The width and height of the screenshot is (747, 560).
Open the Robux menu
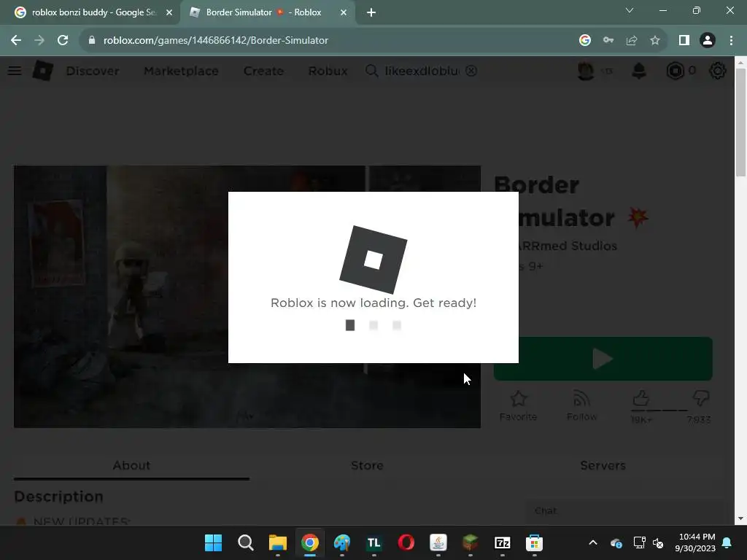coord(328,71)
